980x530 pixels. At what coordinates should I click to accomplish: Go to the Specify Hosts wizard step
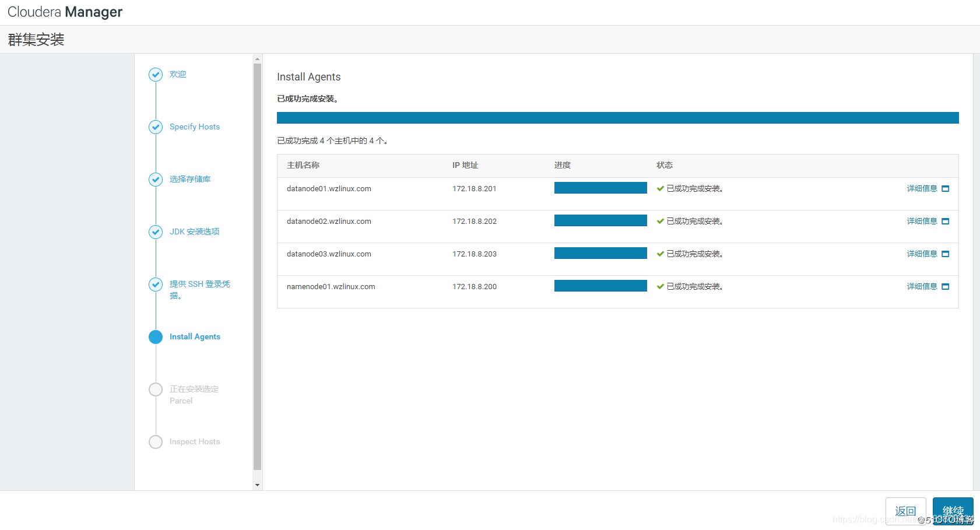195,127
